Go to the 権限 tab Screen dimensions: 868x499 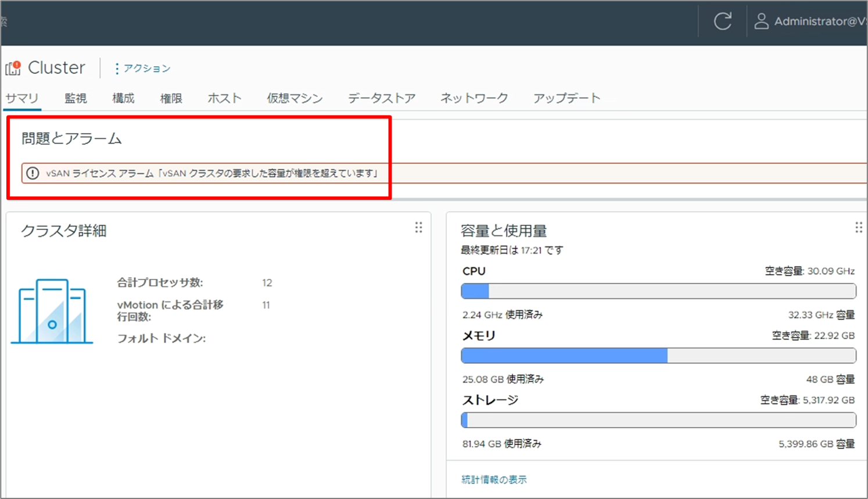tap(171, 98)
